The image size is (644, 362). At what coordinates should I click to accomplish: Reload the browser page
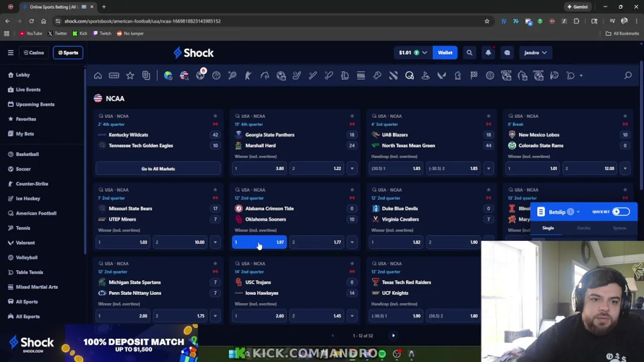tap(31, 21)
